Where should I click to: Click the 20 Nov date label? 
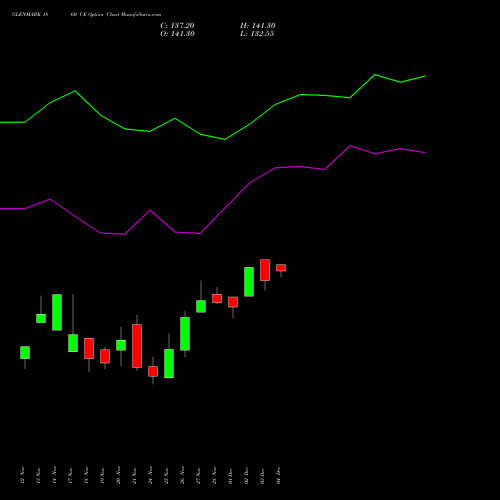(x=118, y=475)
